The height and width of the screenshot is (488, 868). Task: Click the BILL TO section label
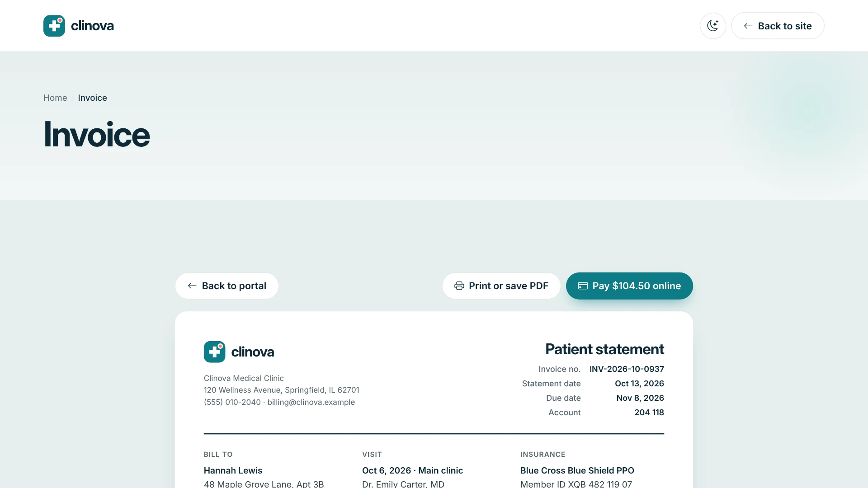click(x=218, y=455)
